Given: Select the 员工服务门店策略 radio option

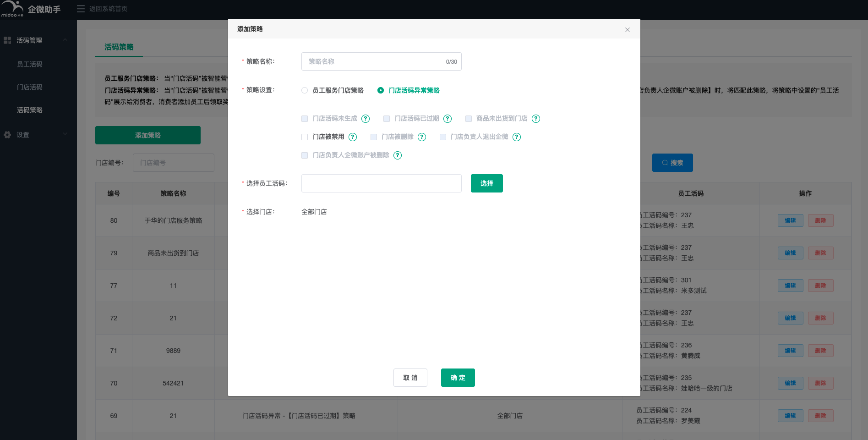Looking at the screenshot, I should [305, 90].
